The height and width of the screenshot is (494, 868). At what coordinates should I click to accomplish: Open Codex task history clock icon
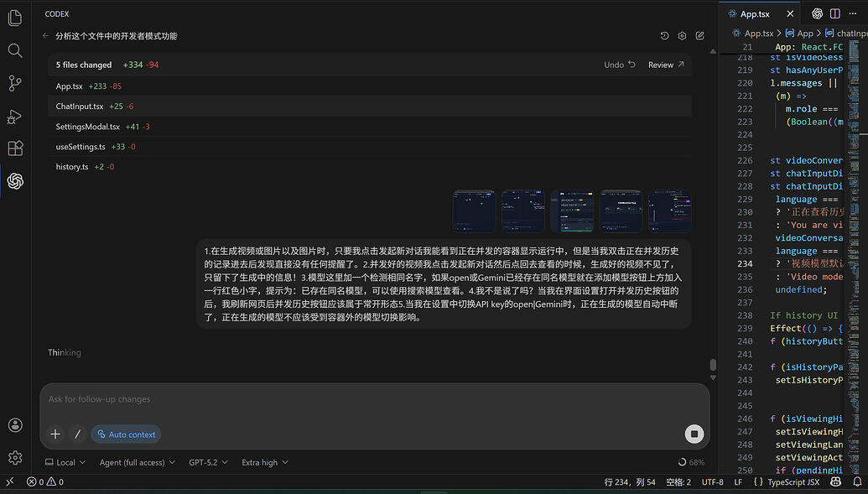(664, 36)
